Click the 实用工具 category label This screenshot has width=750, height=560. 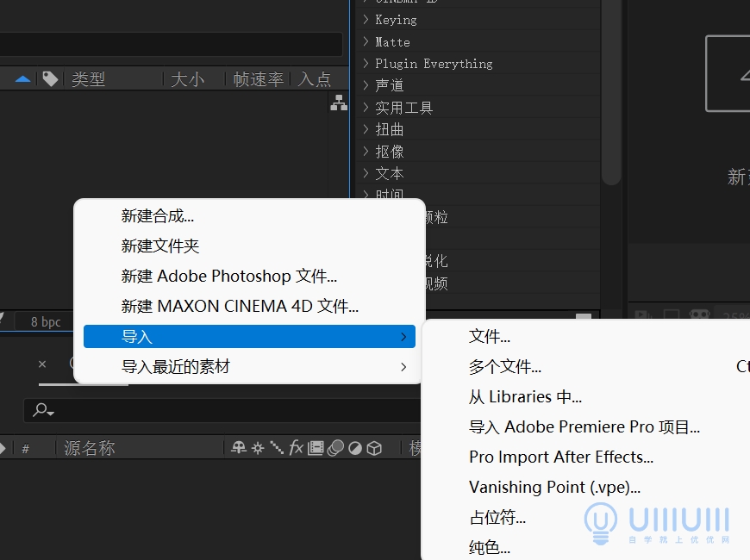tap(404, 108)
